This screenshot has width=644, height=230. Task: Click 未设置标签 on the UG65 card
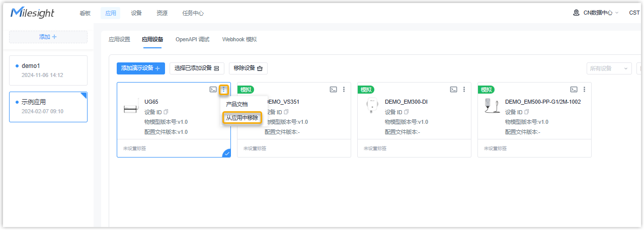tap(134, 148)
